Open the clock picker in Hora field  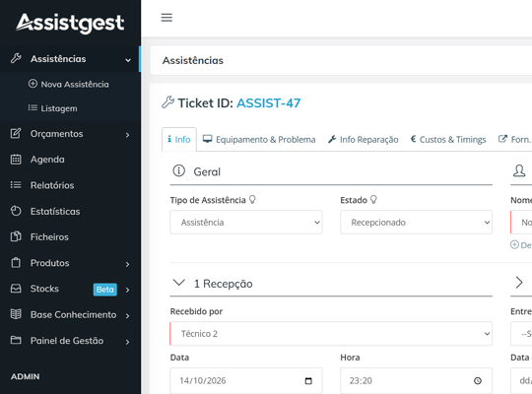pyautogui.click(x=478, y=381)
